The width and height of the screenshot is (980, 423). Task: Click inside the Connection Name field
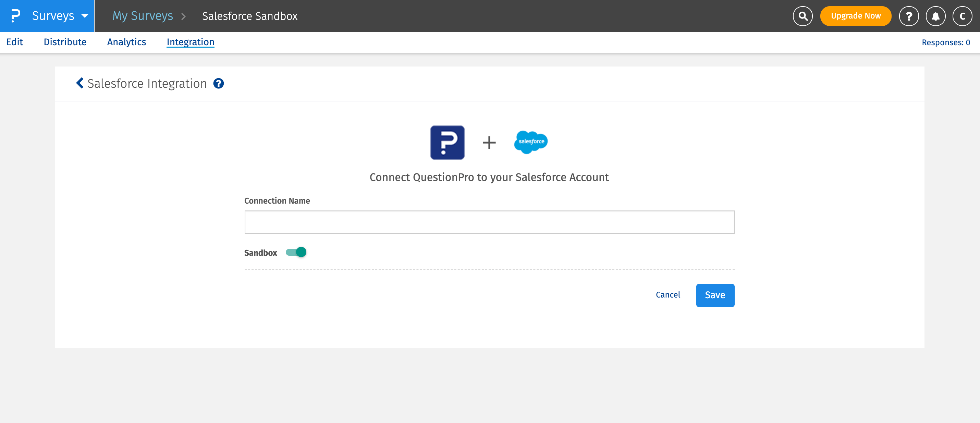[489, 222]
